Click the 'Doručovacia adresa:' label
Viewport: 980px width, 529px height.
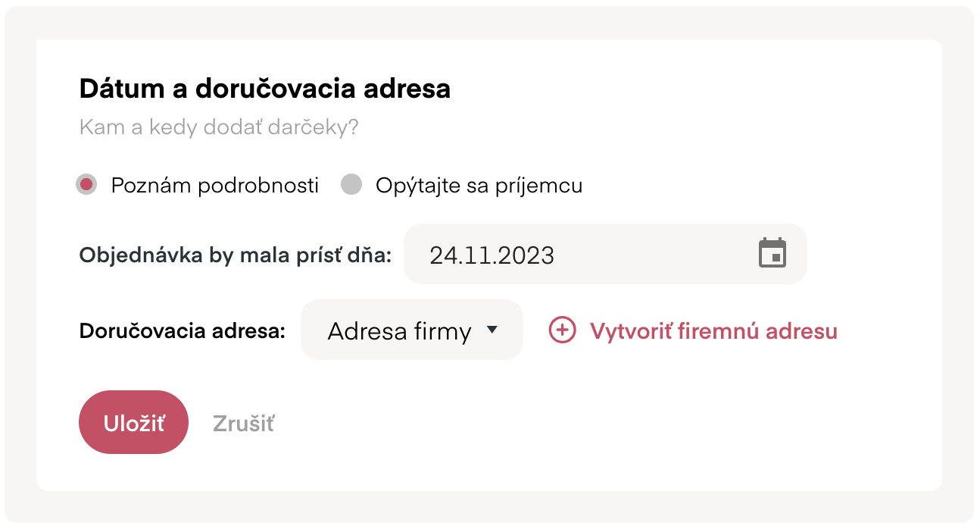(x=183, y=331)
